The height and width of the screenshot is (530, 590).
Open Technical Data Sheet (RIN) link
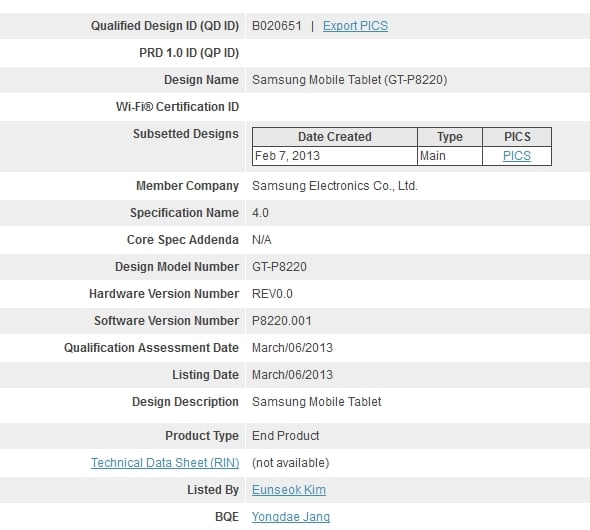click(x=165, y=463)
